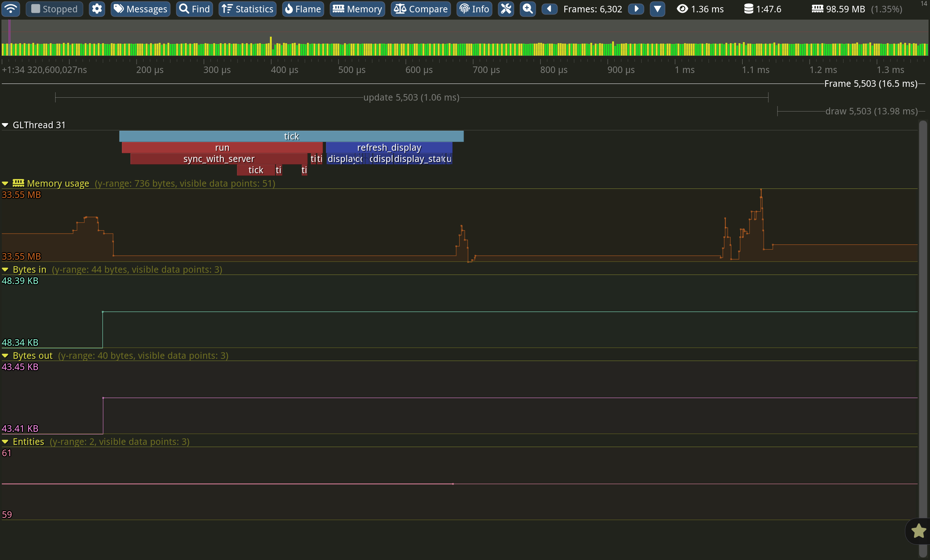This screenshot has width=930, height=560.
Task: Open the Compare traces window
Action: [420, 9]
